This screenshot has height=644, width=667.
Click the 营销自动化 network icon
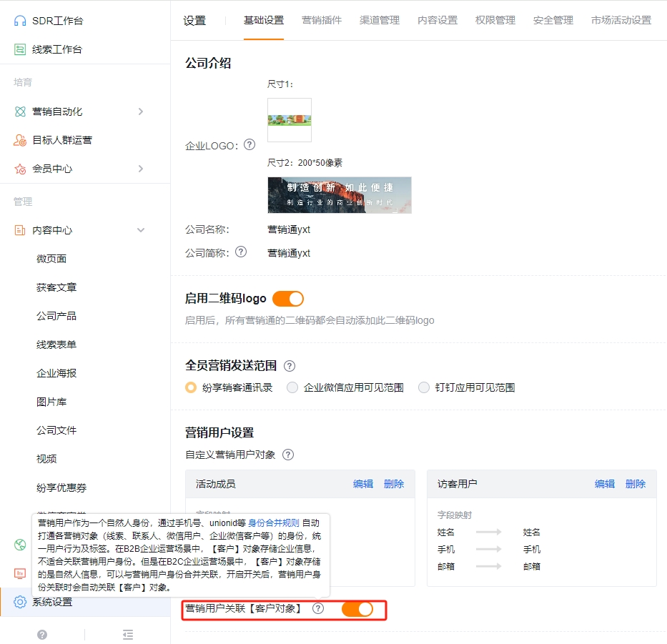(19, 111)
